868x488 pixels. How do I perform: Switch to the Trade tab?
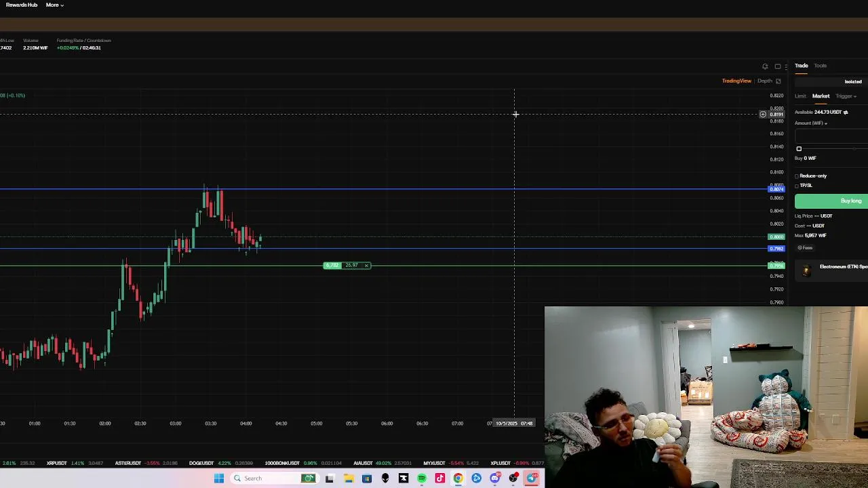802,66
